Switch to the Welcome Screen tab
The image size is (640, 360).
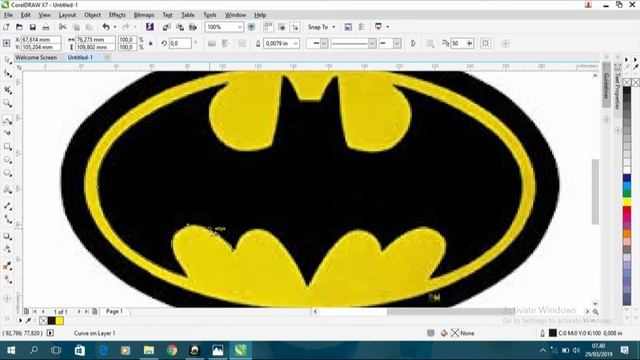click(x=36, y=58)
